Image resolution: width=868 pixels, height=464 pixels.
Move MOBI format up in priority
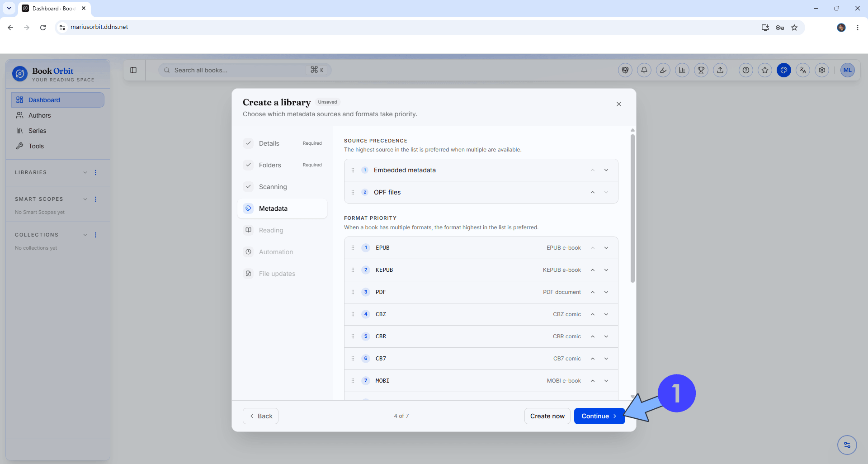(x=592, y=381)
